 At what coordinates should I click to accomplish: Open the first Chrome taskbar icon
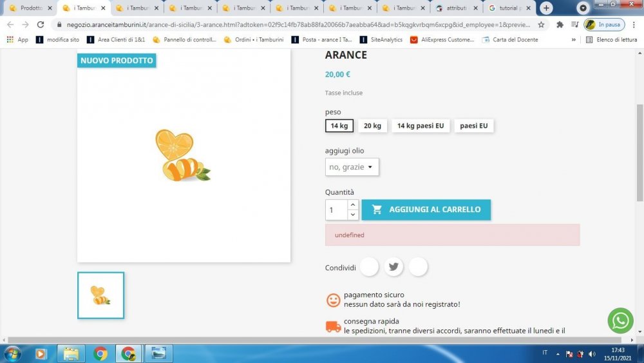point(100,354)
